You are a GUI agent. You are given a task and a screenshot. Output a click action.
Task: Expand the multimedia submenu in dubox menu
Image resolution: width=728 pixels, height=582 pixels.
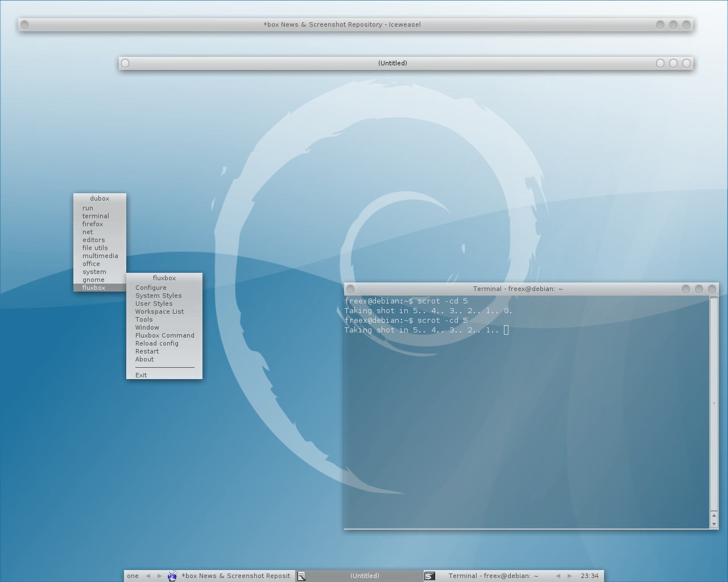coord(100,256)
